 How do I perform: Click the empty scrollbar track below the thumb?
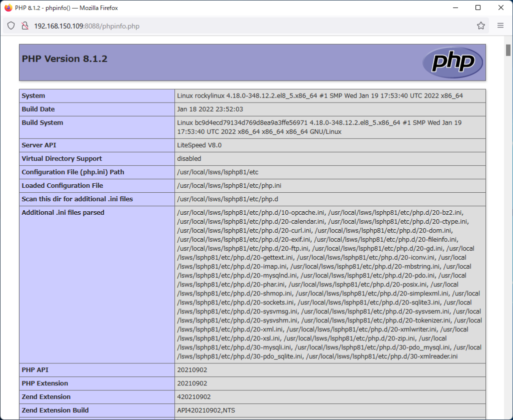point(508,250)
